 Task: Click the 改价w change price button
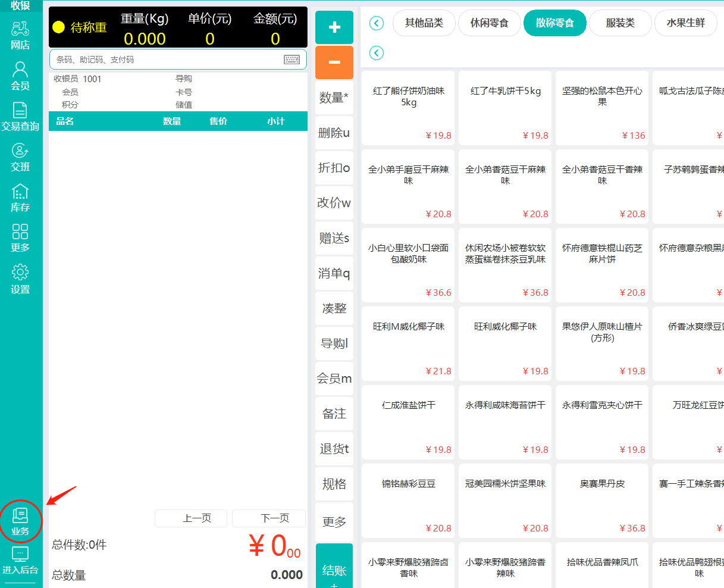click(x=334, y=203)
